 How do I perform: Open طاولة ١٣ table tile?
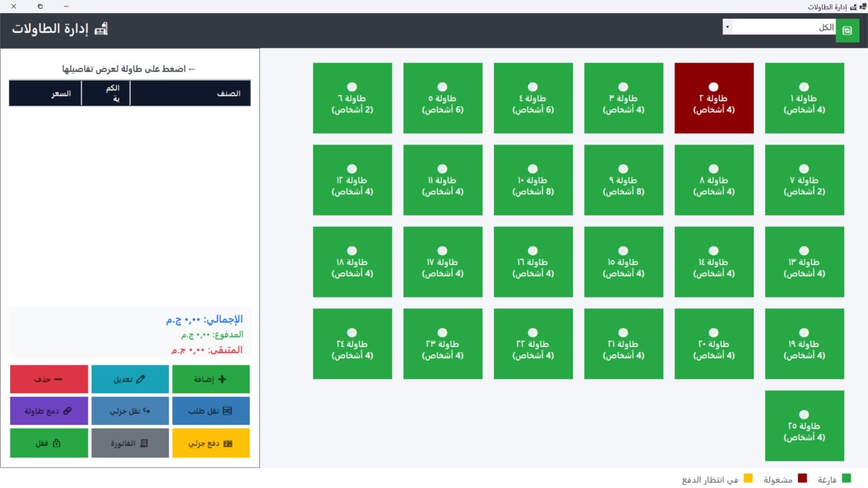(x=805, y=262)
